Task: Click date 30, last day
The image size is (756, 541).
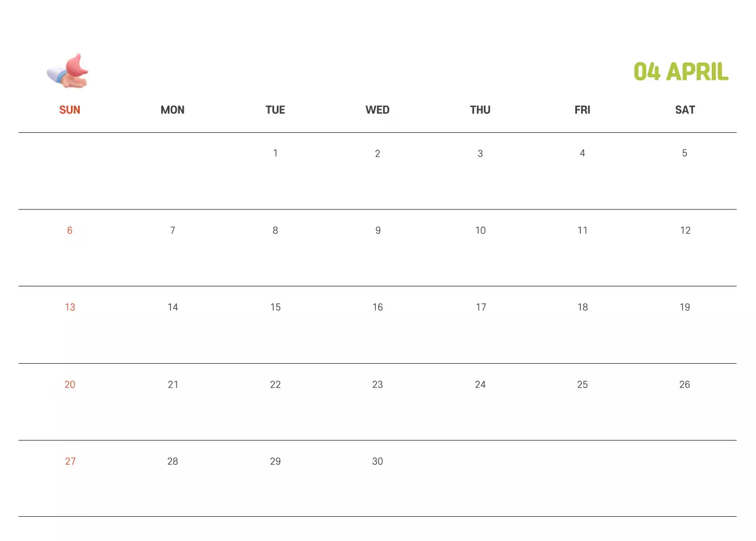Action: (x=377, y=461)
